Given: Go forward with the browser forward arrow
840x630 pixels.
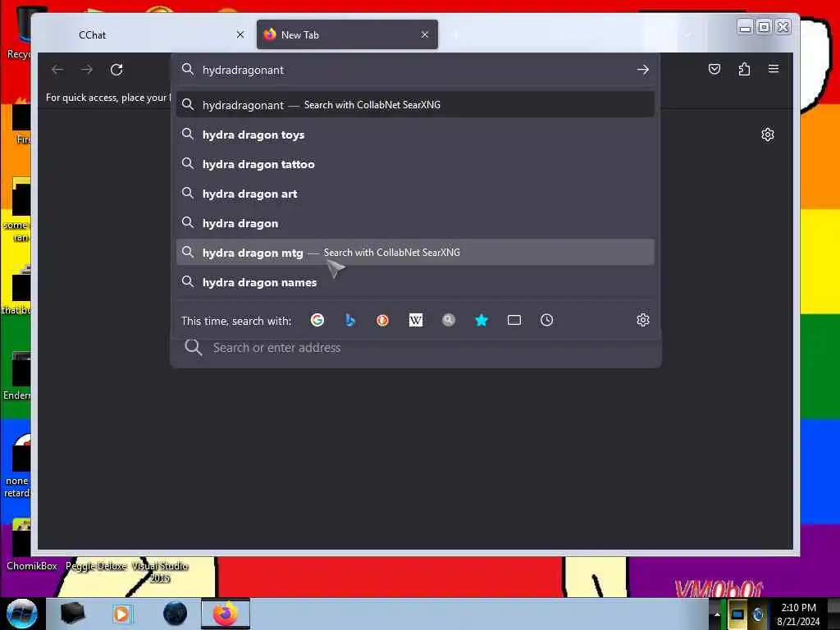Looking at the screenshot, I should [87, 70].
